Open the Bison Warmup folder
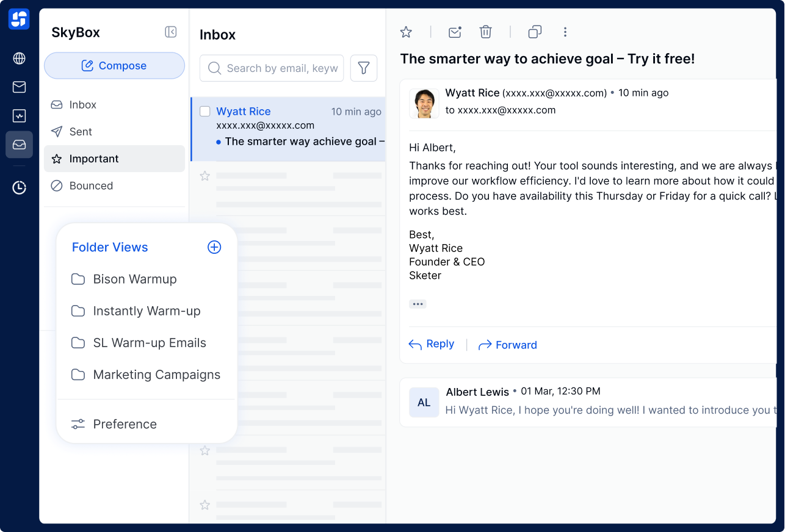Screen dimensions: 785x532 tap(124, 279)
